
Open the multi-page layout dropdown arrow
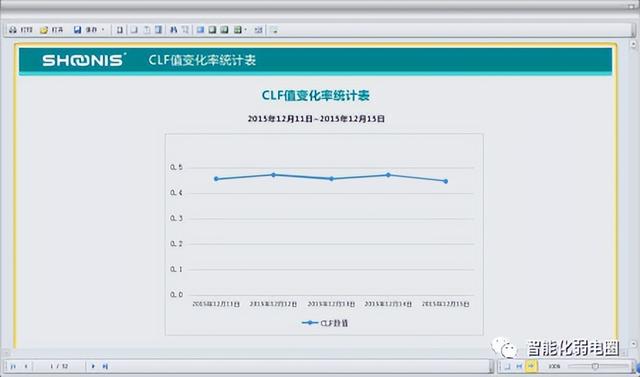pyautogui.click(x=245, y=30)
